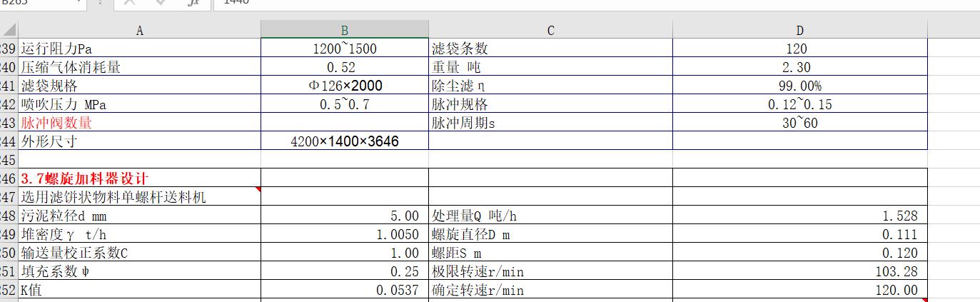This screenshot has width=980, height=302.
Task: Select cell 堆密度γ t/h
Action: 139,233
